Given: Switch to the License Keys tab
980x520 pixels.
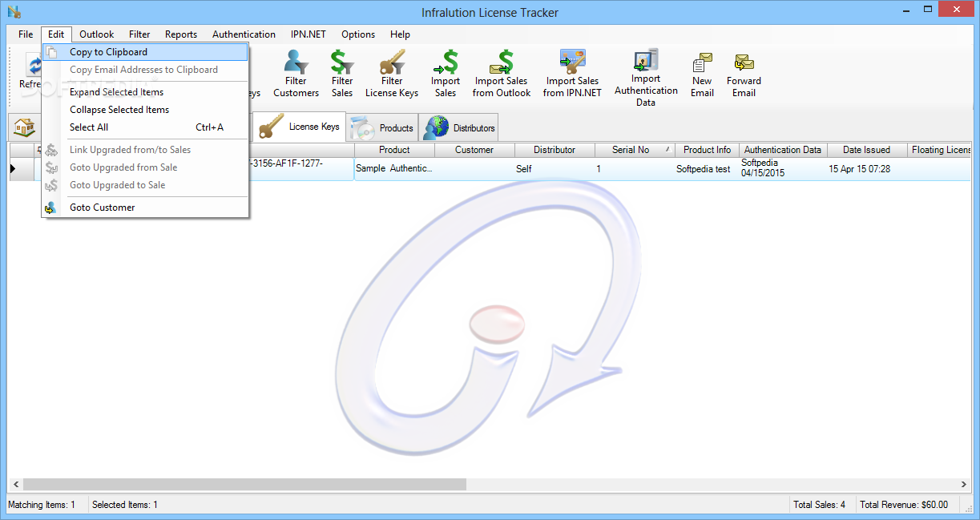Looking at the screenshot, I should point(300,127).
